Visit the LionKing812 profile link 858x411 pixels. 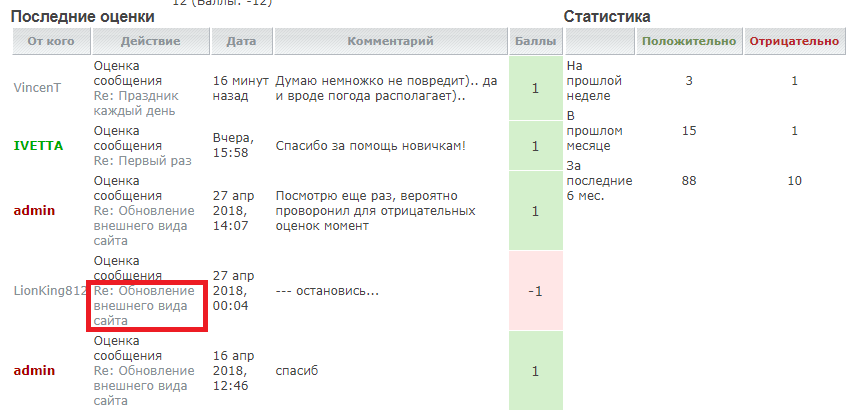point(50,291)
